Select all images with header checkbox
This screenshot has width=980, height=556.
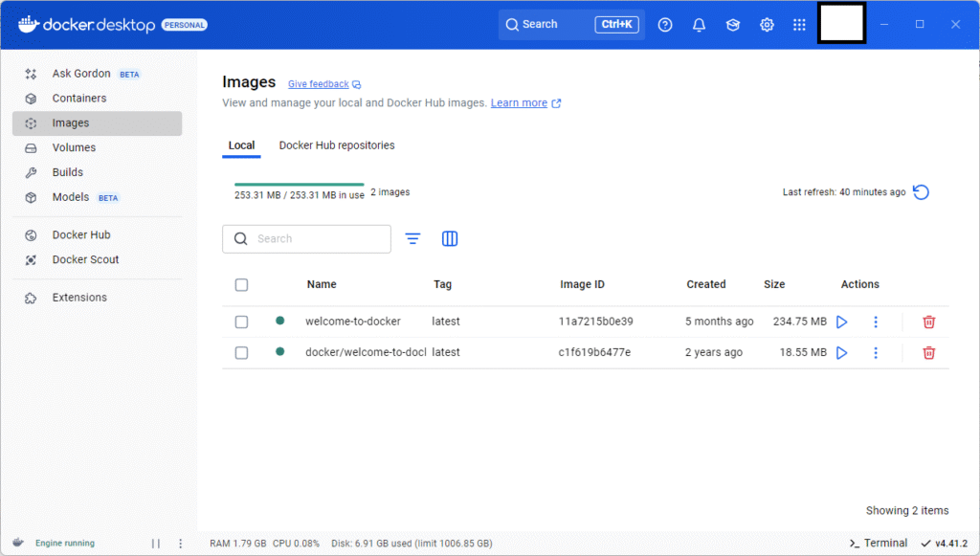[x=241, y=285]
